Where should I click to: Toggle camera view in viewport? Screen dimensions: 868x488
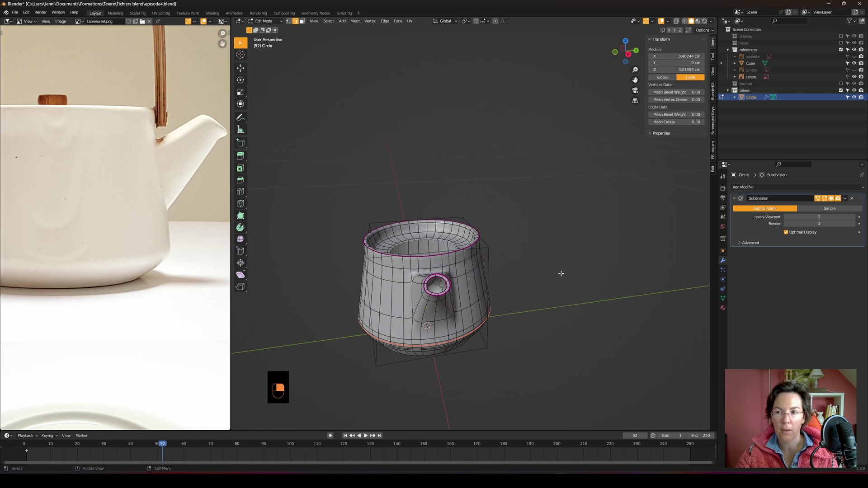[635, 90]
